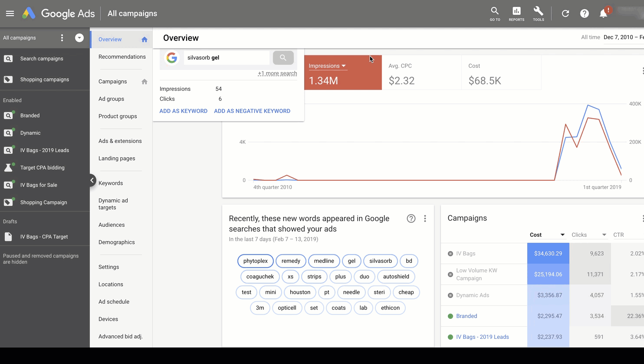Open All campaigns three-dot options
This screenshot has width=644, height=364.
tap(62, 38)
